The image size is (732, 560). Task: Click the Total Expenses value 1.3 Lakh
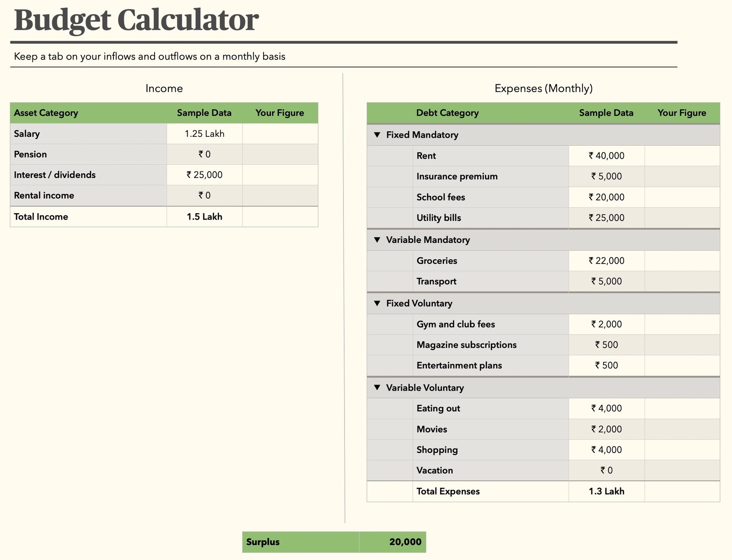(606, 491)
